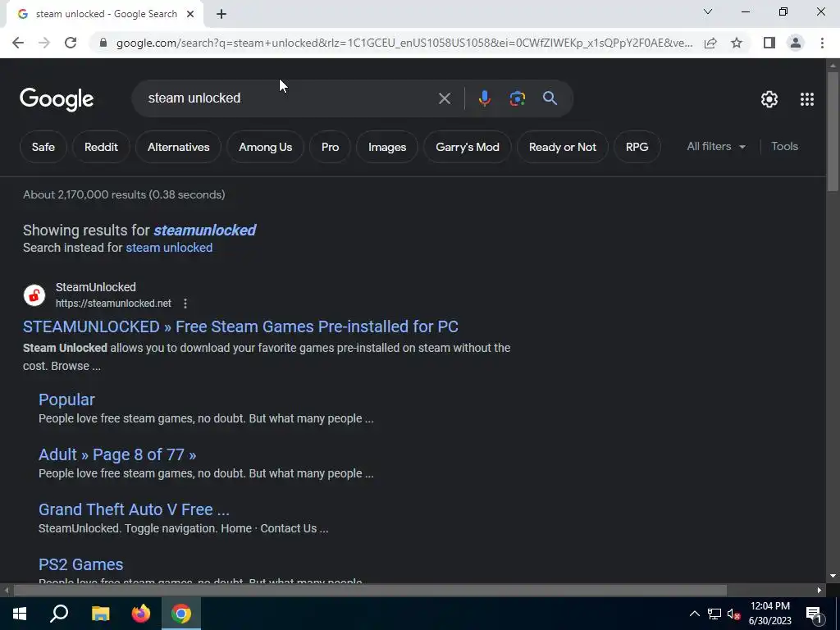Click the SteamUnlocked site favicon
This screenshot has width=840, height=630.
pos(34,295)
